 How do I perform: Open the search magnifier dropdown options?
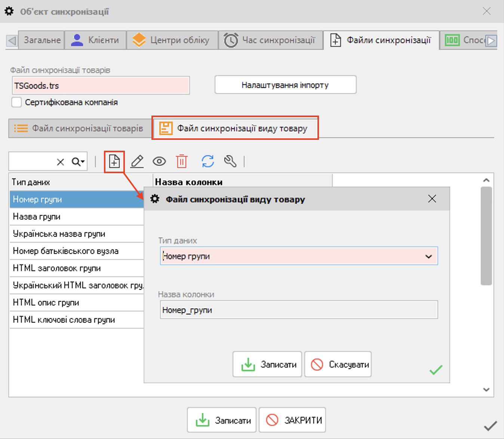(x=78, y=162)
